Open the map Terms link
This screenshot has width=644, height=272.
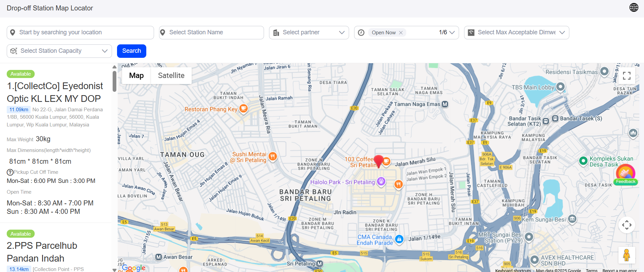[592, 270]
